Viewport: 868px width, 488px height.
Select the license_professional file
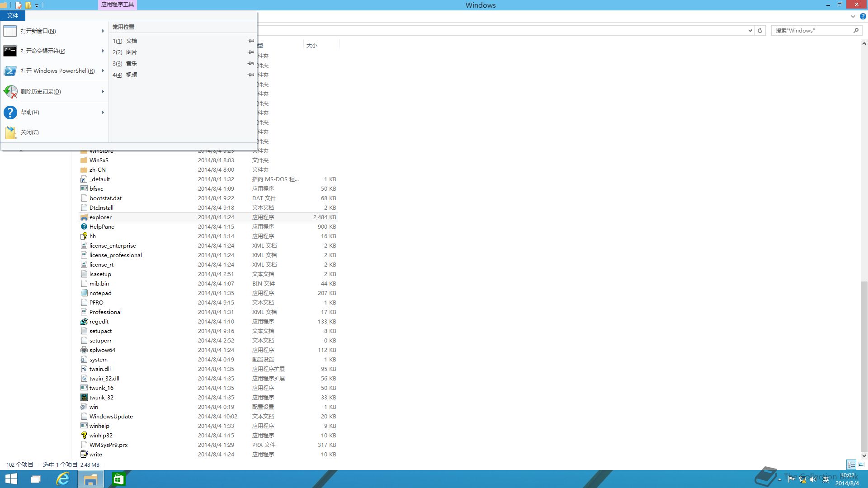coord(208,255)
